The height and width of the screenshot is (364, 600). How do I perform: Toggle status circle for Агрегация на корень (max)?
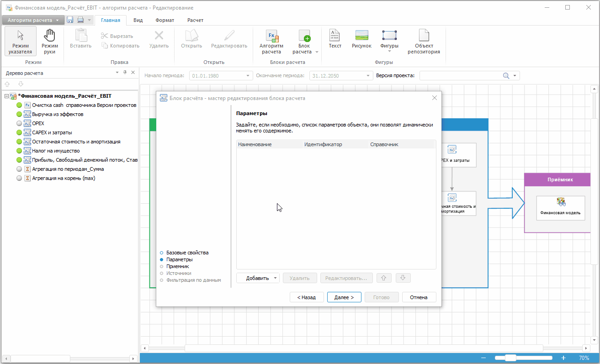coord(19,178)
